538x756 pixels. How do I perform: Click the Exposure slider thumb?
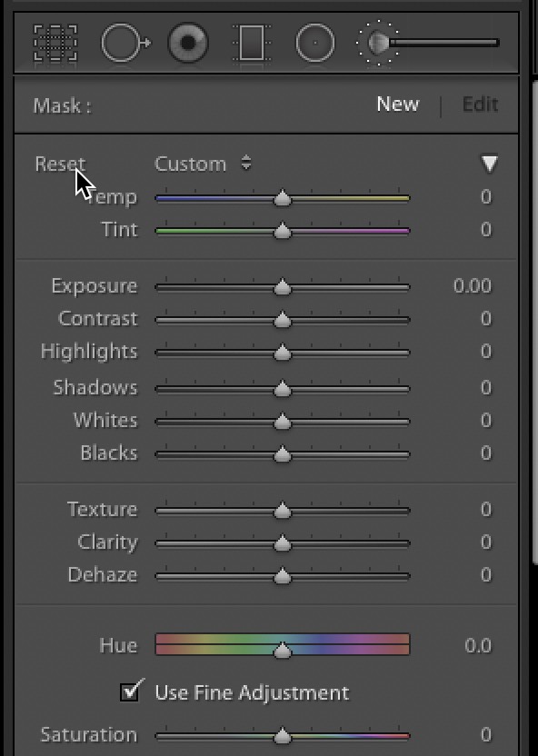(283, 287)
